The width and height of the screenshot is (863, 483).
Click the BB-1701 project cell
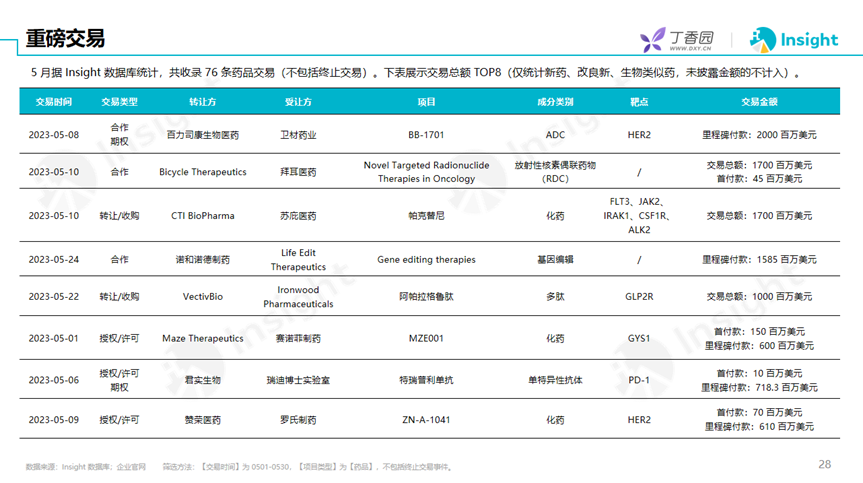pos(426,135)
